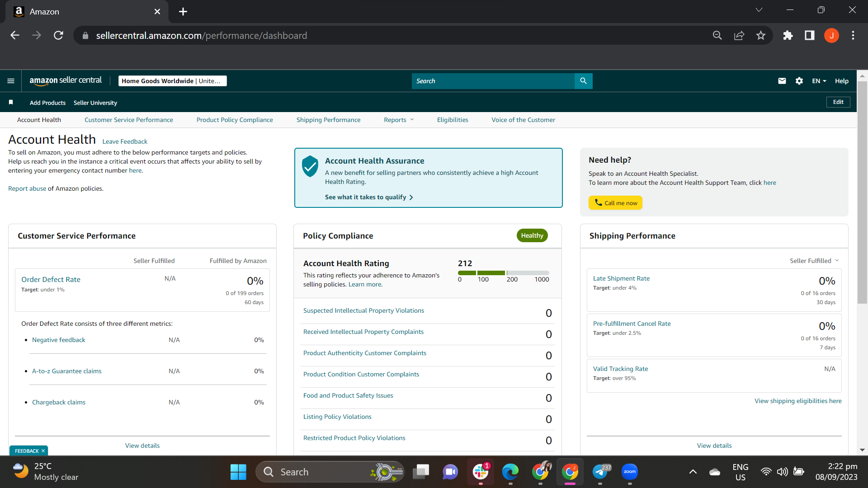Open Chrome profile avatar J
868x488 pixels.
(x=831, y=35)
